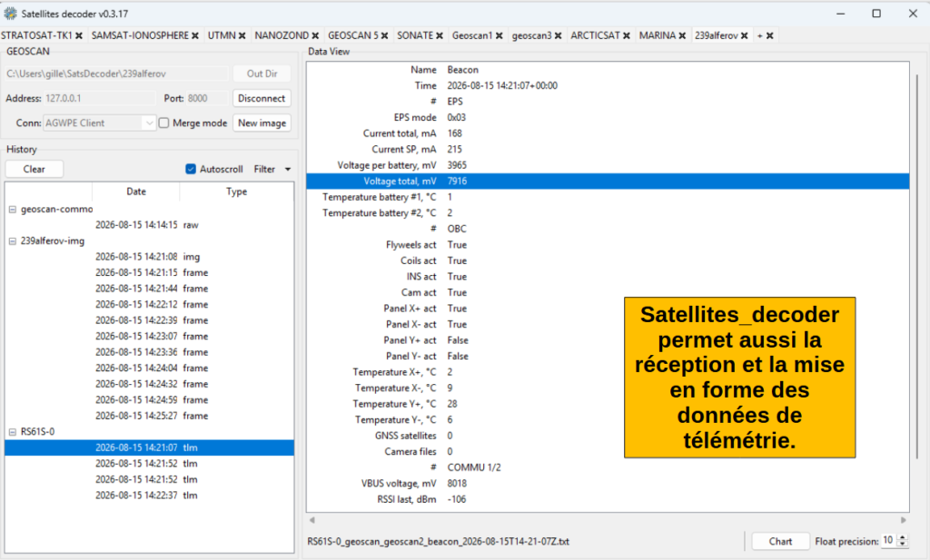Click the Out Dir button

(262, 74)
